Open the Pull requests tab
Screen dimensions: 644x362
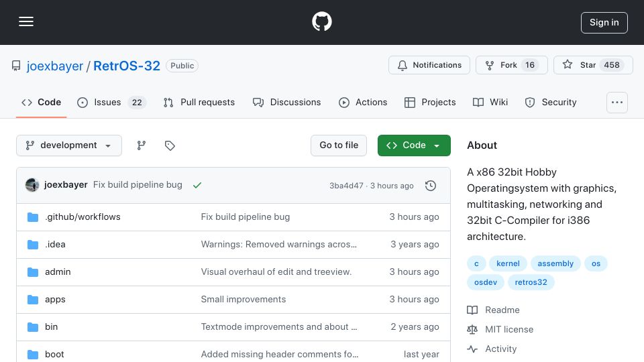coord(199,102)
